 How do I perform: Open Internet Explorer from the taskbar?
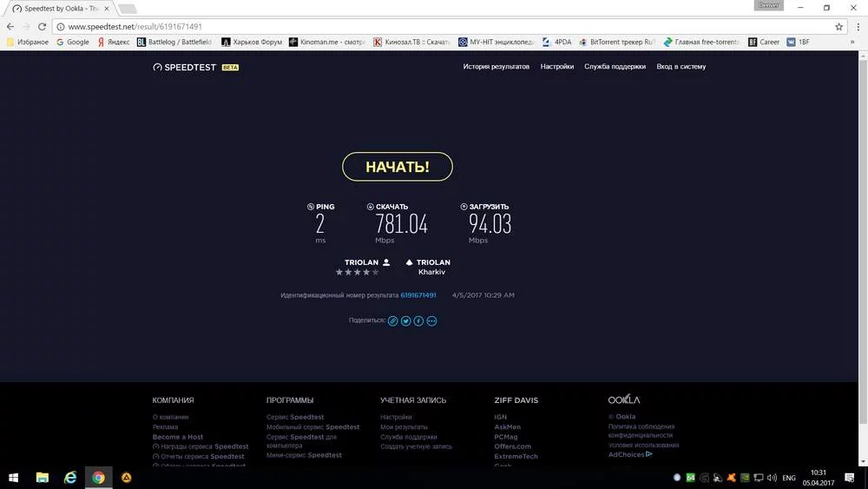[70, 477]
